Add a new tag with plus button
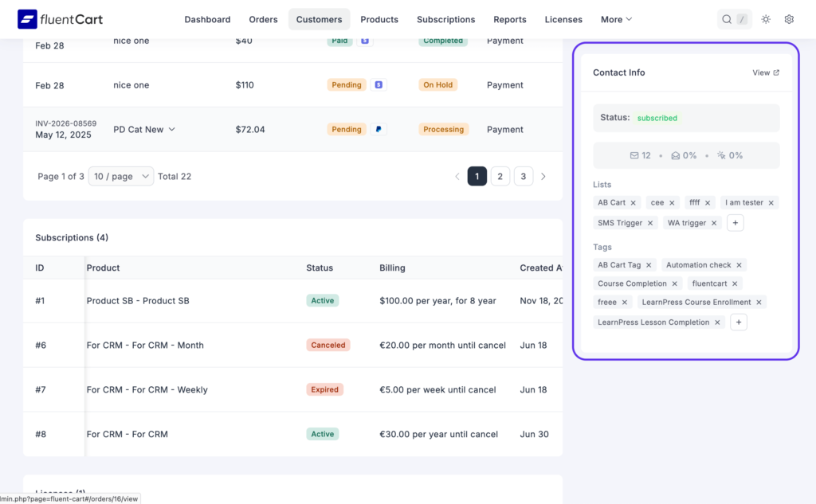Viewport: 816px width, 504px height. tap(739, 322)
